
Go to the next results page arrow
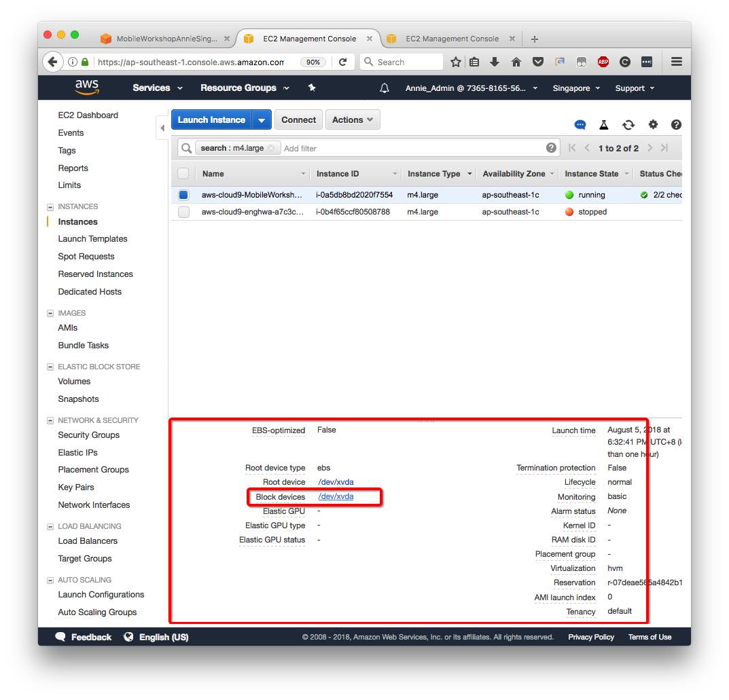click(650, 148)
